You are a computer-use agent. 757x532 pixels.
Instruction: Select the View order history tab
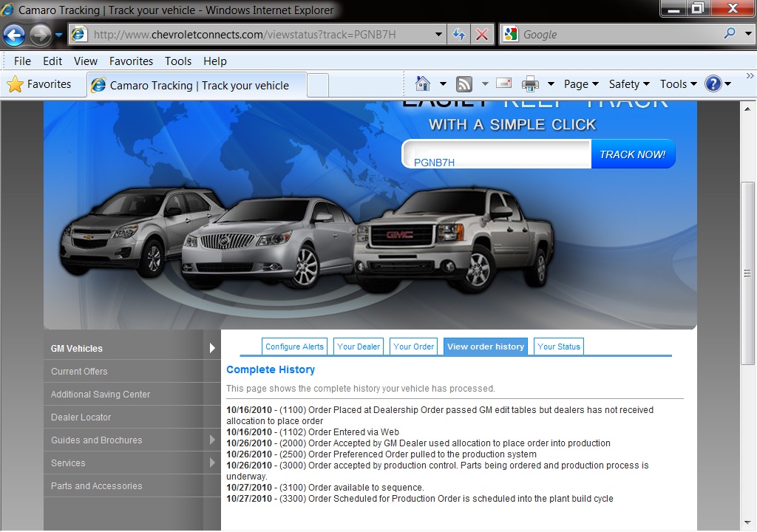(x=485, y=347)
